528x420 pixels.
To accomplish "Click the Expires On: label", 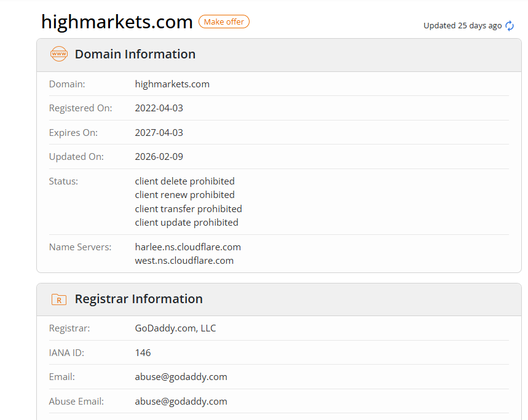I will click(x=73, y=133).
